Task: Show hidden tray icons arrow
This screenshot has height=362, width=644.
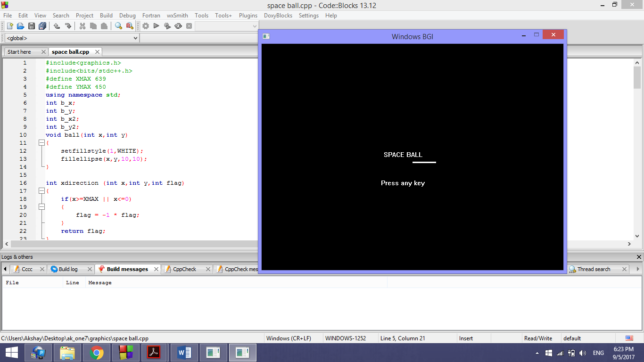Action: tap(537, 353)
